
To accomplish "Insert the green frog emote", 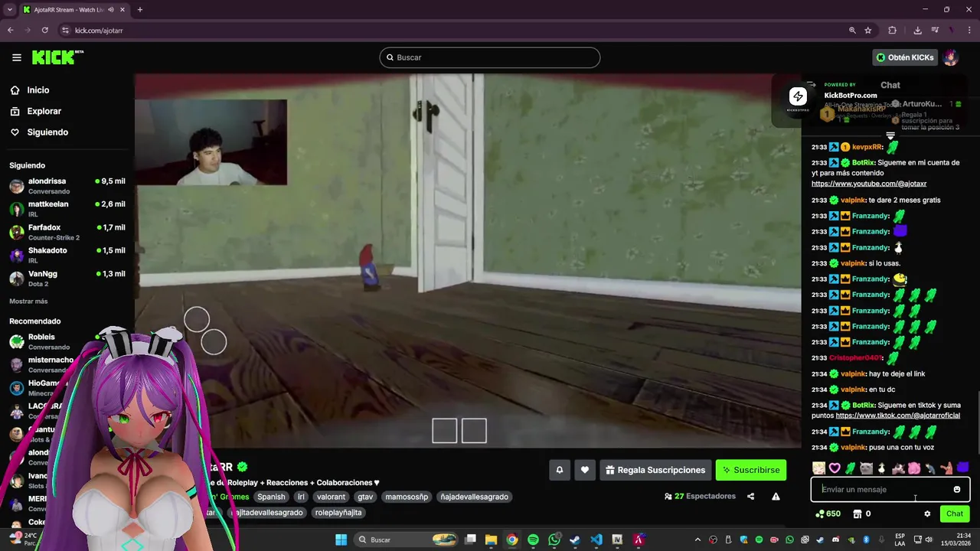I will pos(851,468).
